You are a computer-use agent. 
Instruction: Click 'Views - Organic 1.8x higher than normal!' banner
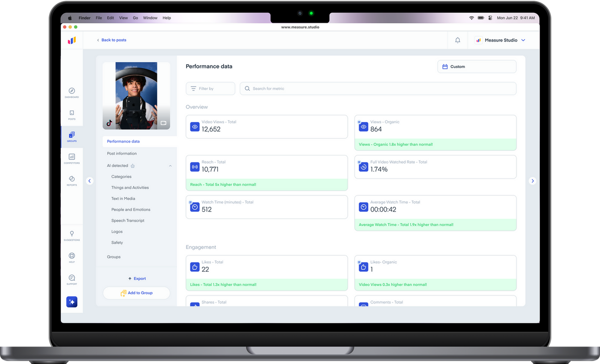pyautogui.click(x=435, y=144)
